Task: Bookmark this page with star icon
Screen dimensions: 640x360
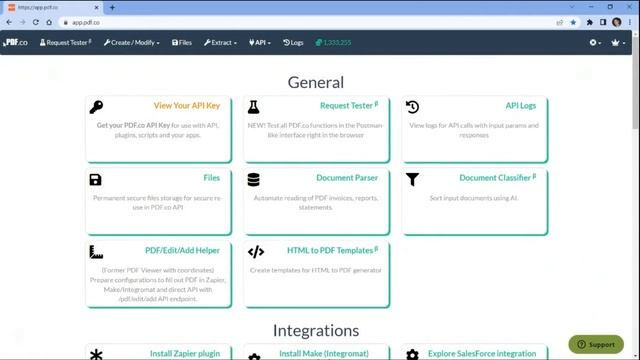Action: click(x=573, y=22)
